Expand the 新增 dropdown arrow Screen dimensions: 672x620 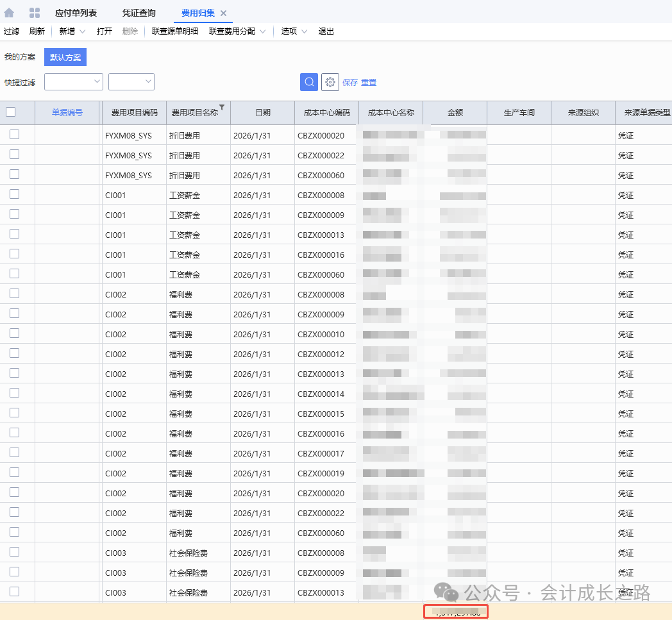click(x=82, y=31)
